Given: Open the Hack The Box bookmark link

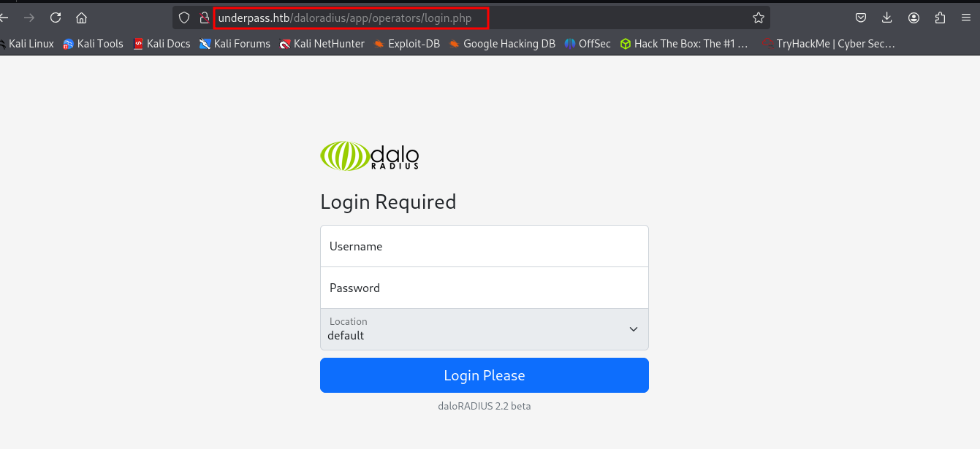Looking at the screenshot, I should tap(685, 43).
